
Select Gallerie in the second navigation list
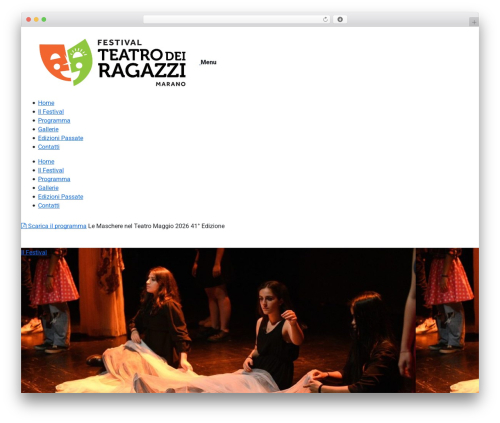[48, 188]
